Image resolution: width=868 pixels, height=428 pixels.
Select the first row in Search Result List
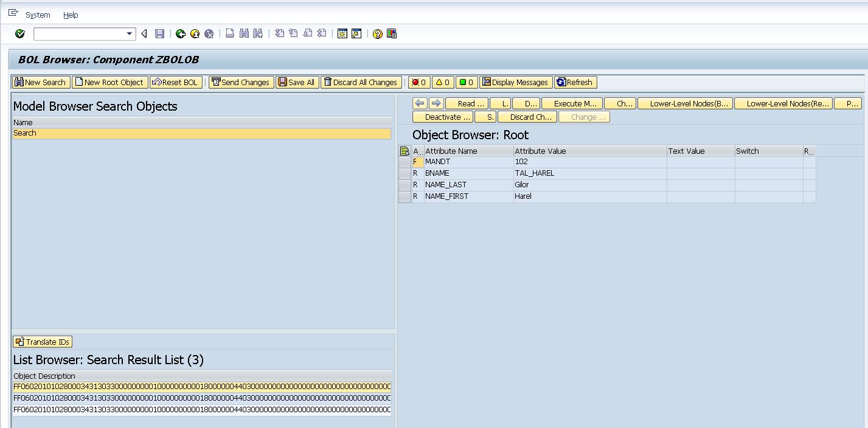(201, 387)
